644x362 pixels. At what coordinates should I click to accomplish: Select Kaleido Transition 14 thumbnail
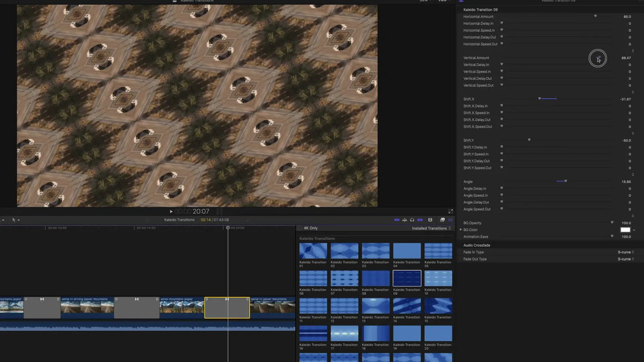coord(407,306)
